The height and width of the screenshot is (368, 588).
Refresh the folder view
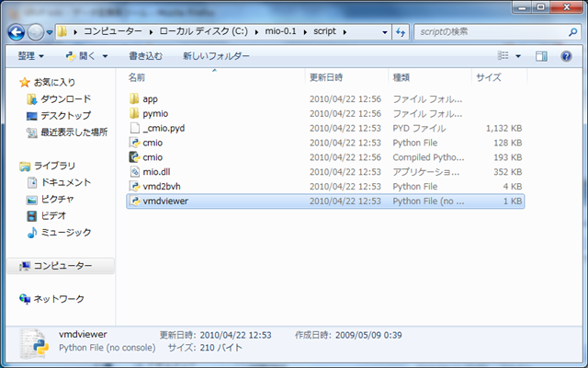click(x=401, y=32)
